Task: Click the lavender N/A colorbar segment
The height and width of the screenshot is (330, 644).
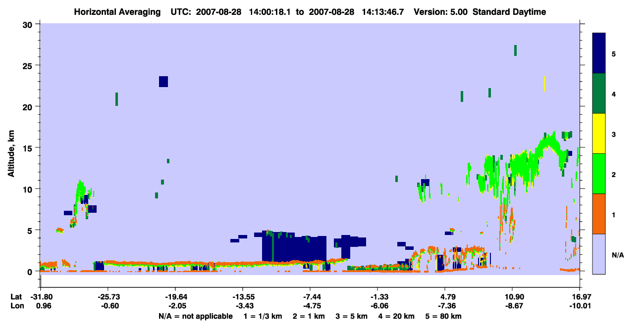Action: point(599,254)
